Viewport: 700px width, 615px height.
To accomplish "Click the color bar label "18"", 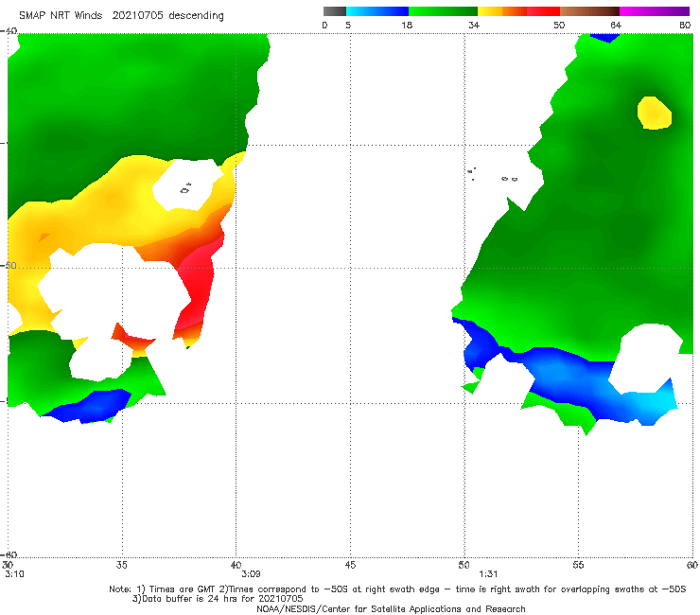I will pos(407,25).
